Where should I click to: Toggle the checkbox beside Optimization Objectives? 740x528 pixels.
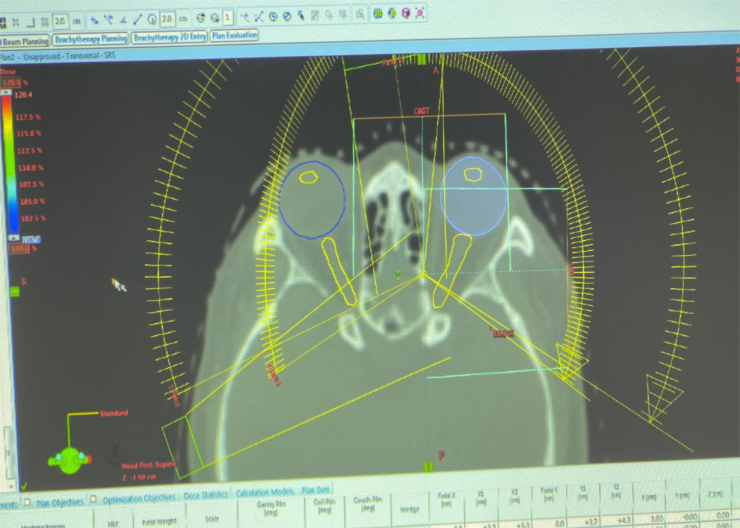pyautogui.click(x=95, y=498)
